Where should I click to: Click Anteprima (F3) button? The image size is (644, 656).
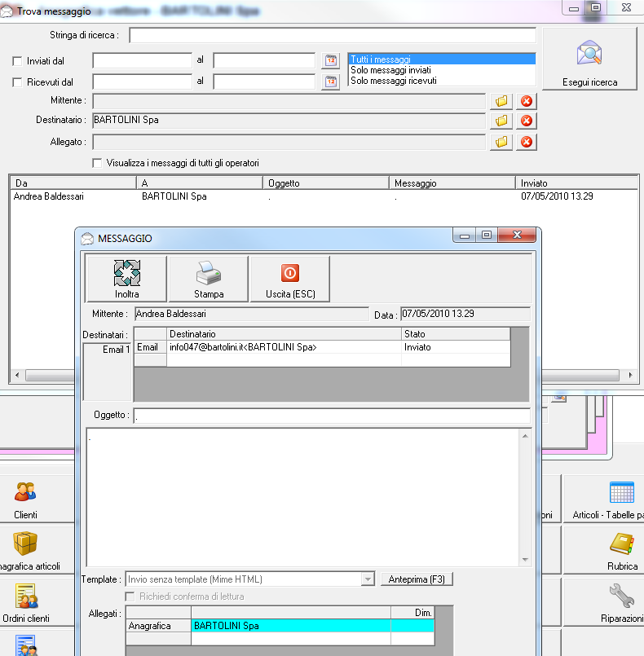click(x=417, y=579)
